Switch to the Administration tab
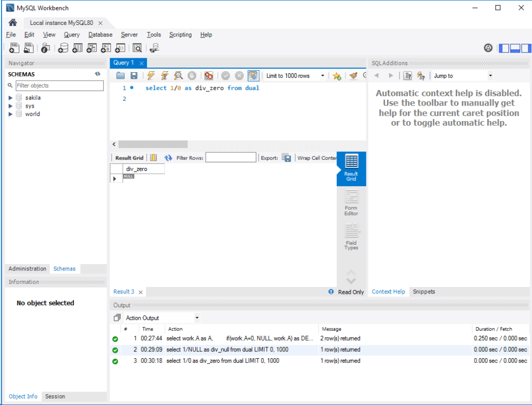The image size is (532, 405). point(27,269)
